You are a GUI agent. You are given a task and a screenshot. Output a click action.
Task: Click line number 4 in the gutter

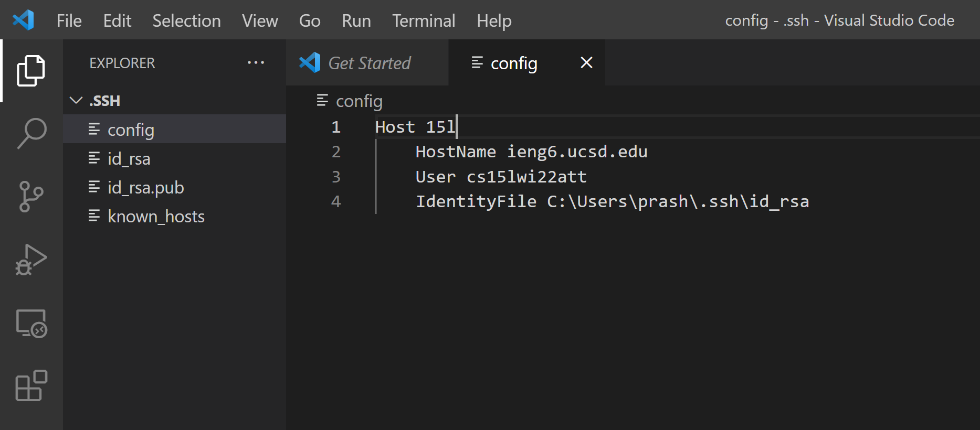(x=336, y=201)
